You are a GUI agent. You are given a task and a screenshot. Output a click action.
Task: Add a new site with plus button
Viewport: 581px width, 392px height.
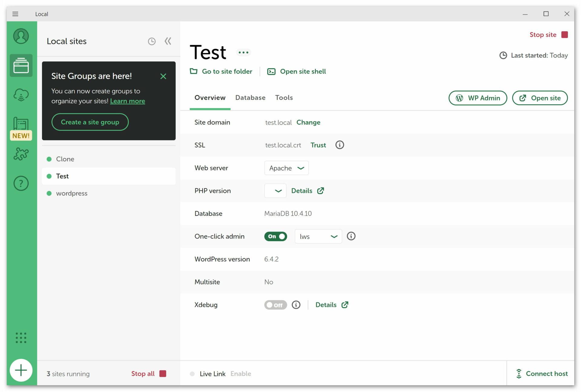tap(21, 370)
